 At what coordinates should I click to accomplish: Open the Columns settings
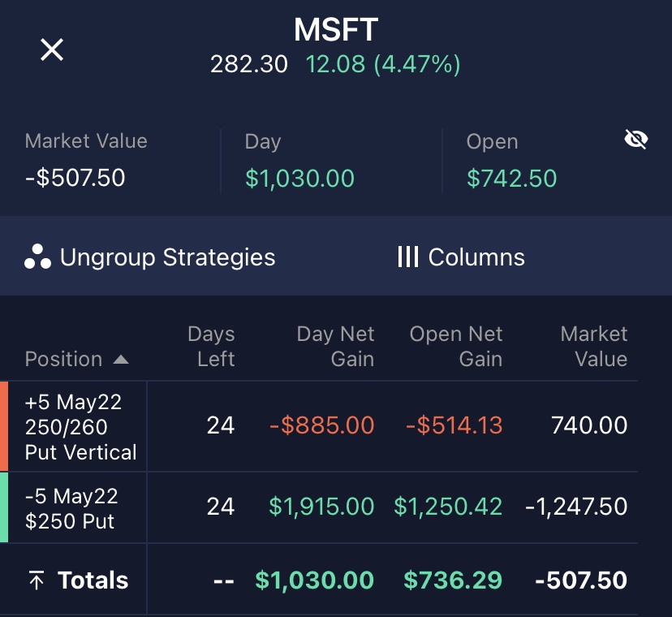click(x=476, y=257)
